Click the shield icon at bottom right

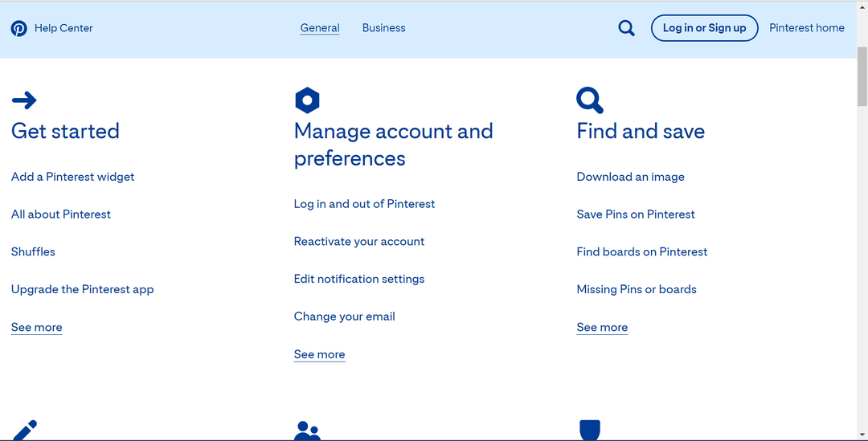tap(590, 430)
